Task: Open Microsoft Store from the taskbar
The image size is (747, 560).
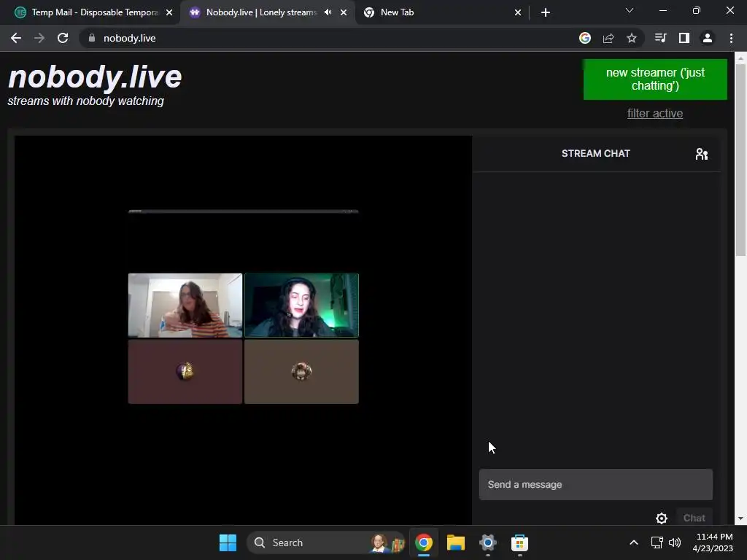Action: pyautogui.click(x=519, y=542)
